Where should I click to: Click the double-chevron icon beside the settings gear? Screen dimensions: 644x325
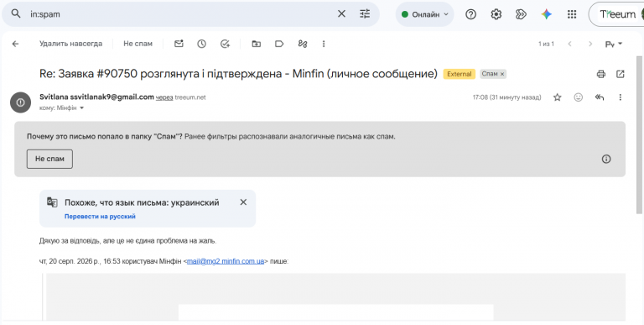521,14
